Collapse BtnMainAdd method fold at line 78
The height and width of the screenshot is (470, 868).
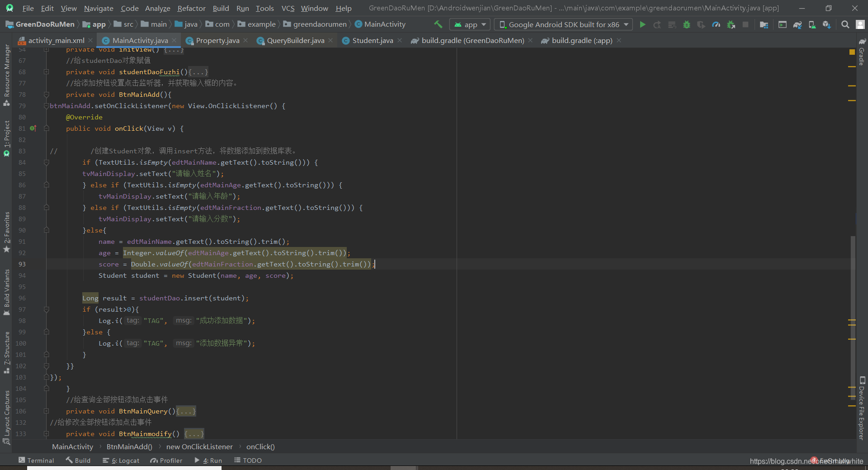(46, 95)
